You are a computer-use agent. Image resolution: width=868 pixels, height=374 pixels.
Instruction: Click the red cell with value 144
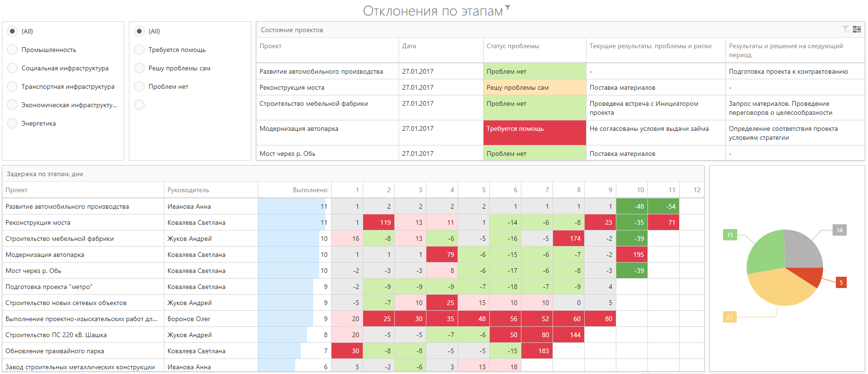(569, 335)
